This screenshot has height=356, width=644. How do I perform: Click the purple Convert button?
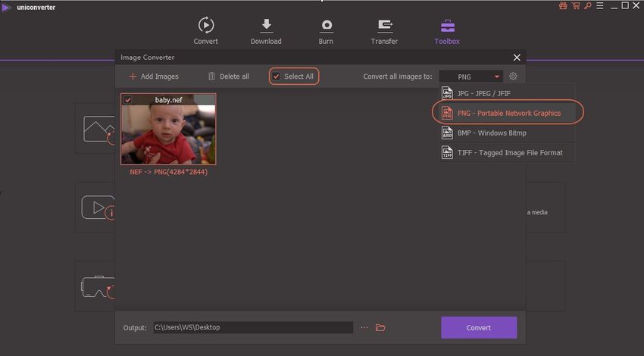pyautogui.click(x=479, y=327)
